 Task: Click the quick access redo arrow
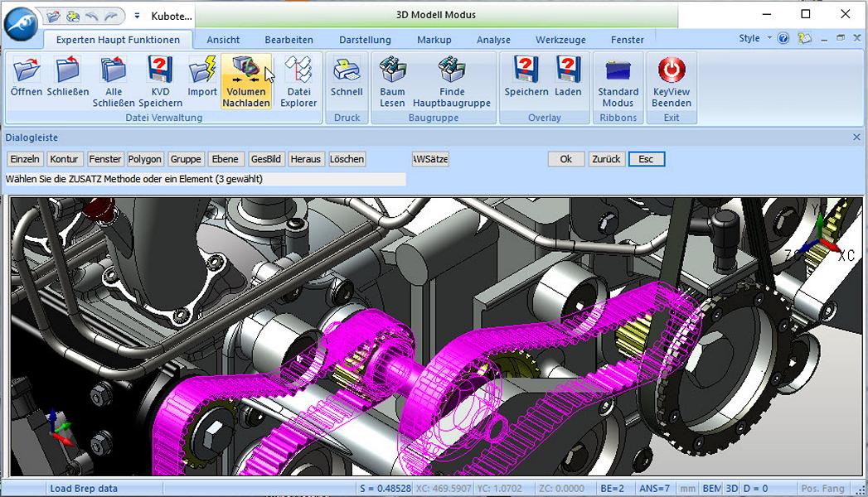tap(111, 17)
